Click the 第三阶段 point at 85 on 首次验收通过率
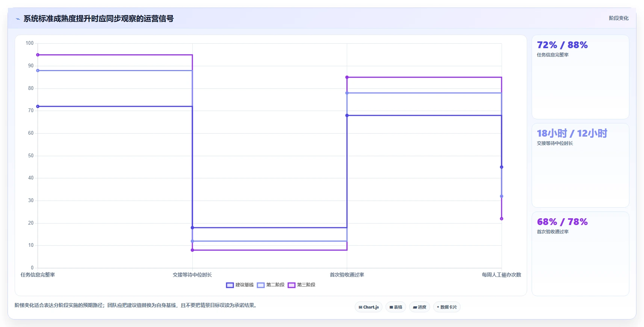The width and height of the screenshot is (644, 327). (347, 77)
